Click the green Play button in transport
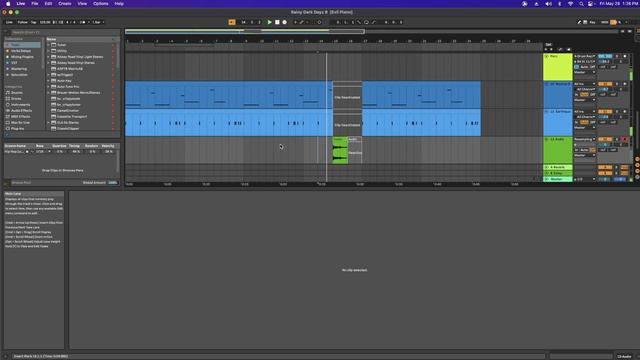Screen dimensions: 640x360 (x=269, y=22)
